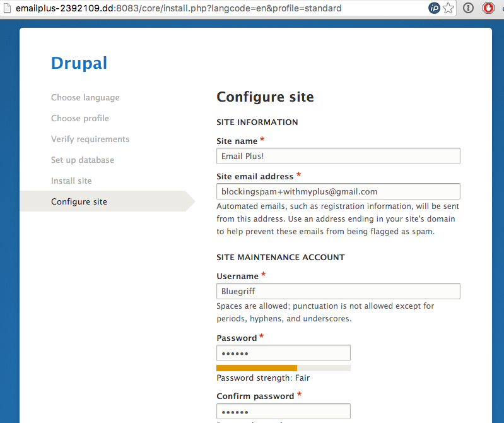Select the 'Set up database' step
This screenshot has height=423, width=504.
click(x=83, y=160)
